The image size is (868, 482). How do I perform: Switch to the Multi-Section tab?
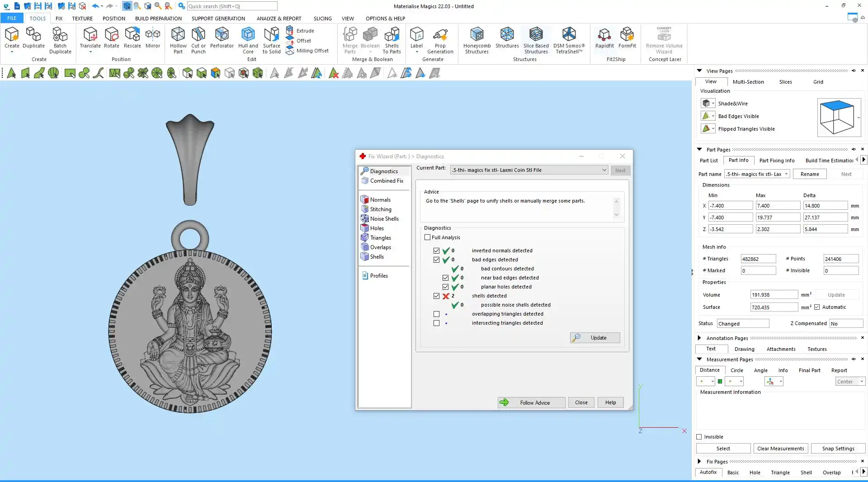748,82
